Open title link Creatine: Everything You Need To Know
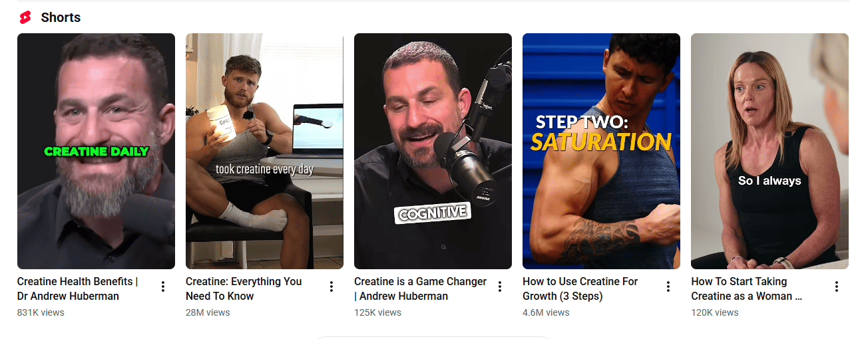This screenshot has width=868, height=339. click(244, 288)
